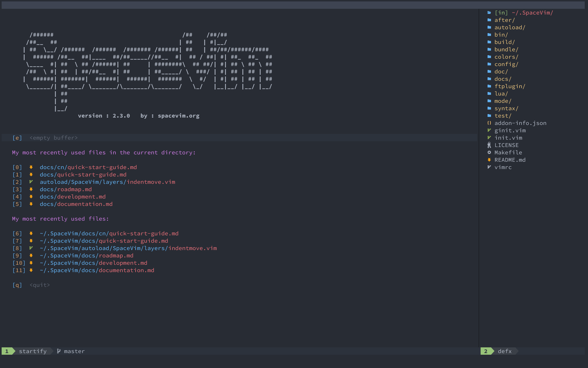Click the folder icon beside after/
Screen dimensions: 588x368
(x=489, y=20)
